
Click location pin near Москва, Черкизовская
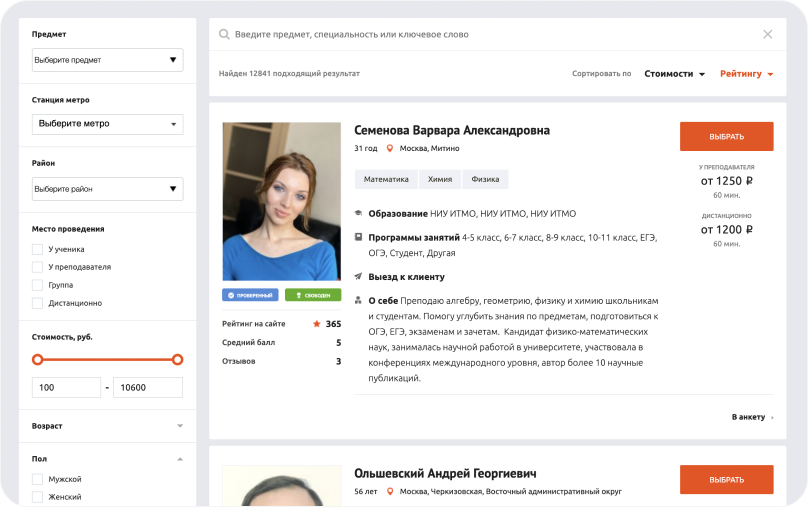point(390,492)
